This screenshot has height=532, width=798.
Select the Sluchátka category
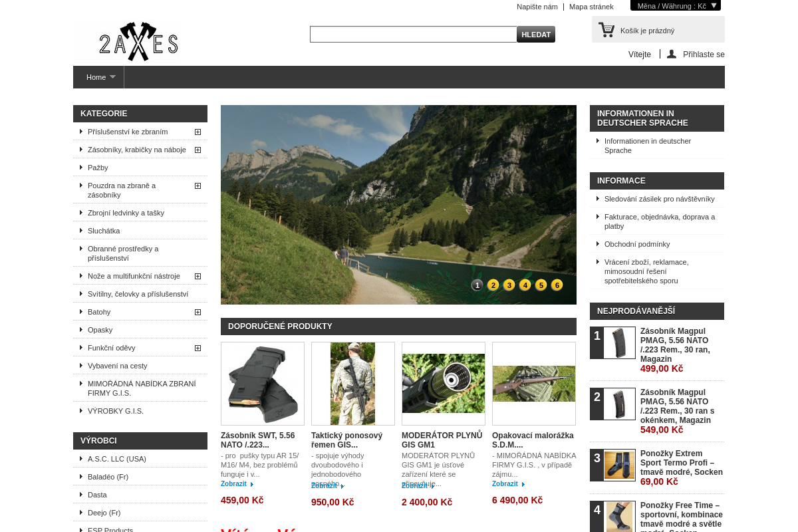point(104,231)
